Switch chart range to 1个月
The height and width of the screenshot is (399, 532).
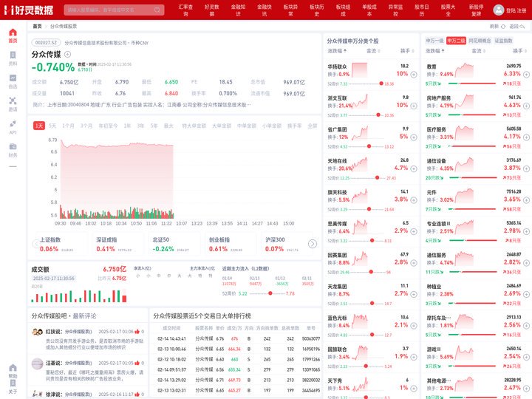[68, 126]
